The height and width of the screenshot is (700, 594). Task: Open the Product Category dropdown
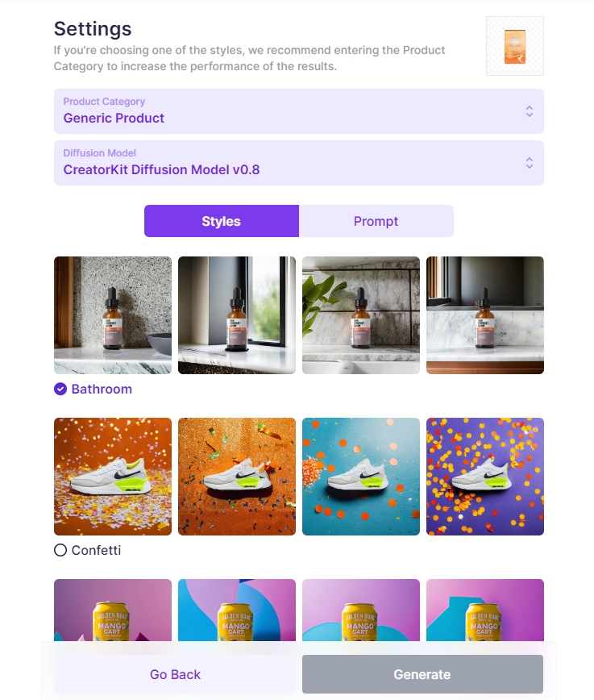(298, 111)
